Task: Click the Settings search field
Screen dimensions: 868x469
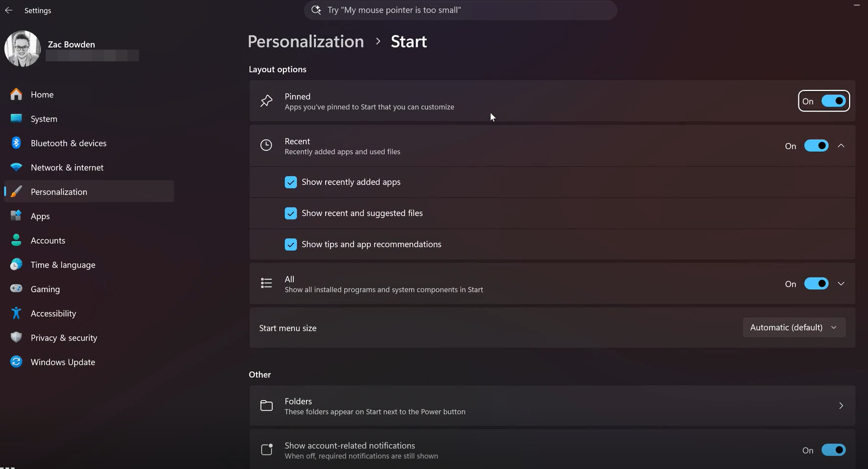Action: pos(461,10)
